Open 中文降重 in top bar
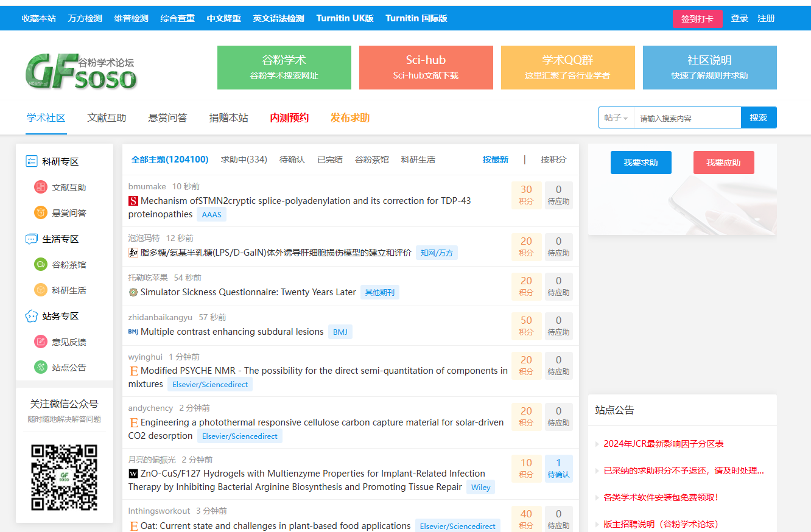 (224, 18)
